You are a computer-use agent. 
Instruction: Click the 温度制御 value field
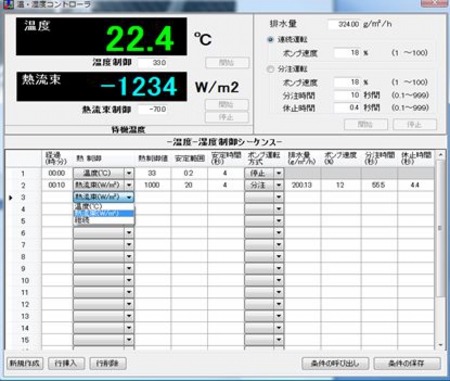(x=153, y=63)
